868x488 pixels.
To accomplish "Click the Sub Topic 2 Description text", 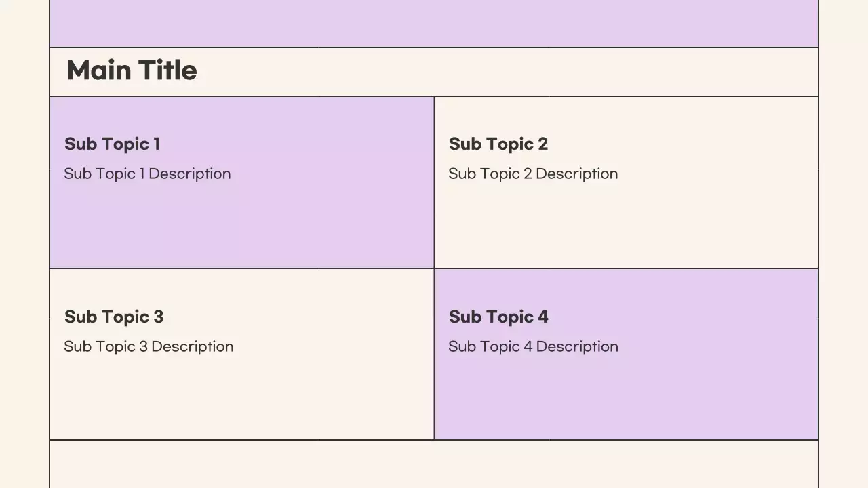I will click(532, 174).
